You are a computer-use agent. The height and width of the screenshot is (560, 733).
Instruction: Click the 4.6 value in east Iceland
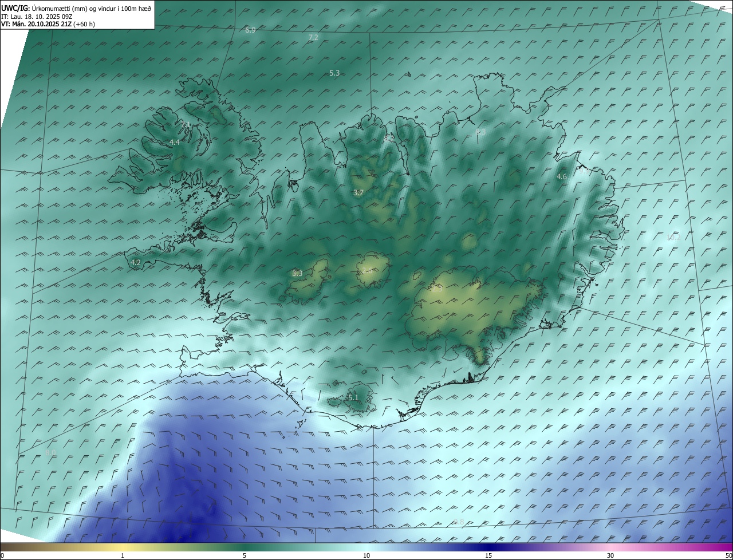[x=562, y=177]
